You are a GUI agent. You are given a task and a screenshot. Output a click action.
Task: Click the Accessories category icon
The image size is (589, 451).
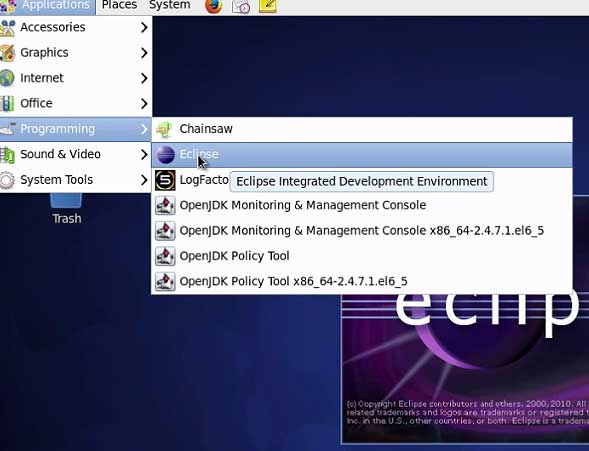tap(8, 27)
